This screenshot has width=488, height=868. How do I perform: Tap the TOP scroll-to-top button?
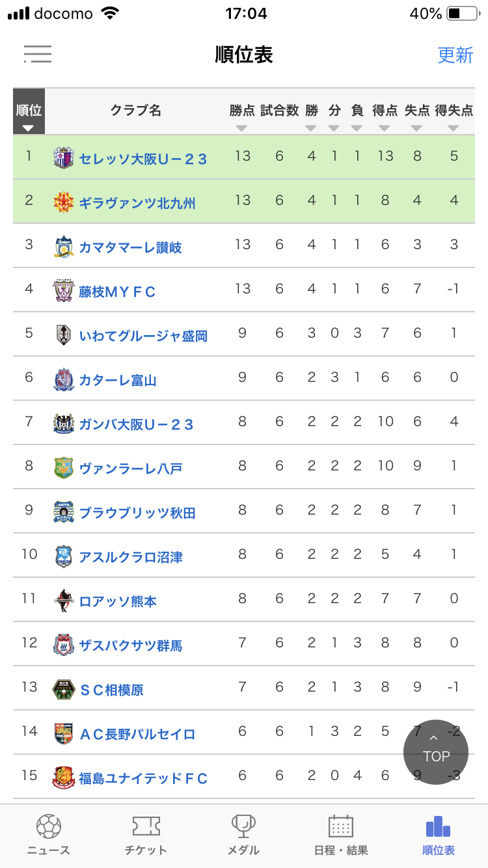(x=435, y=752)
